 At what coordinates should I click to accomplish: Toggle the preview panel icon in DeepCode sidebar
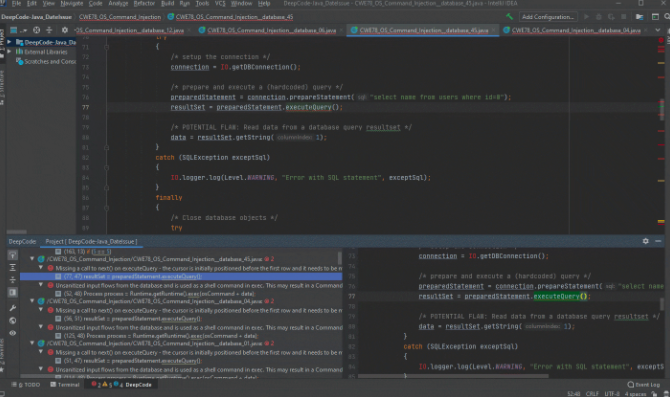(12, 293)
